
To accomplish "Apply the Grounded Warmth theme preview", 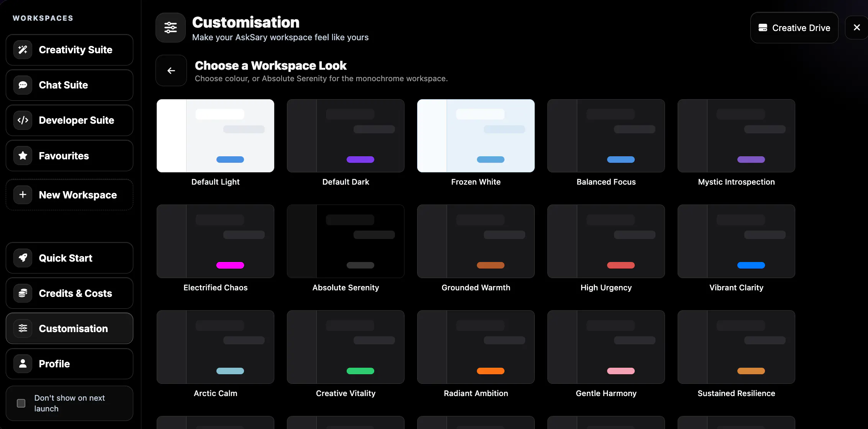I will (x=476, y=241).
